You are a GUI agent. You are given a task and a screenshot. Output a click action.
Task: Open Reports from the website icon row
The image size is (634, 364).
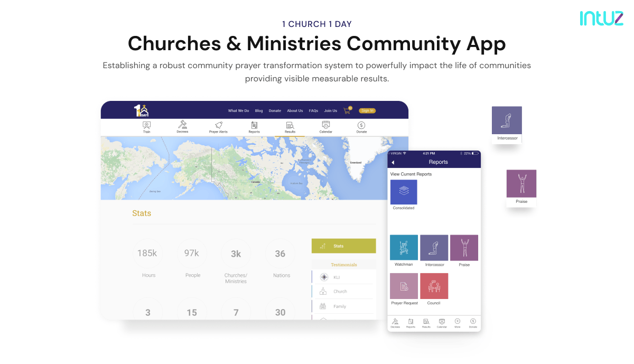(x=254, y=126)
